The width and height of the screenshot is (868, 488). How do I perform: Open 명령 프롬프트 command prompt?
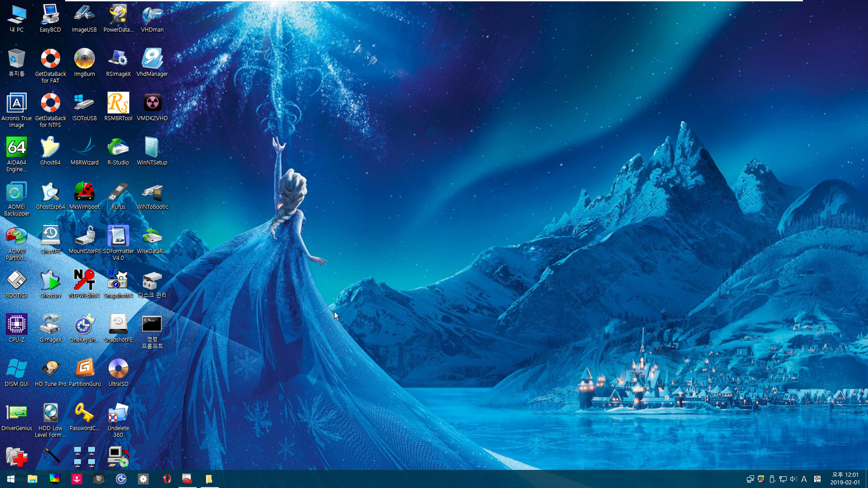click(152, 332)
